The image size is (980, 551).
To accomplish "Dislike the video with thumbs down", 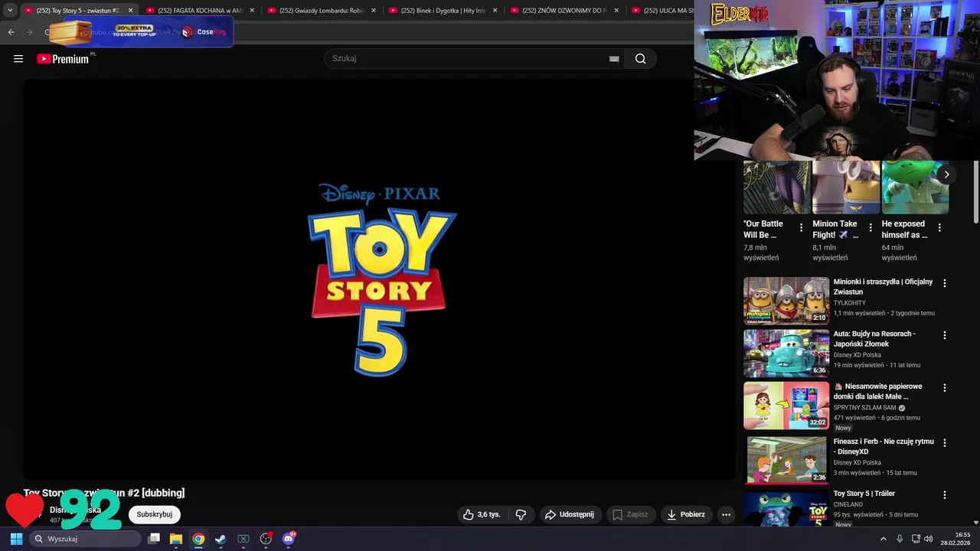I will [x=521, y=515].
